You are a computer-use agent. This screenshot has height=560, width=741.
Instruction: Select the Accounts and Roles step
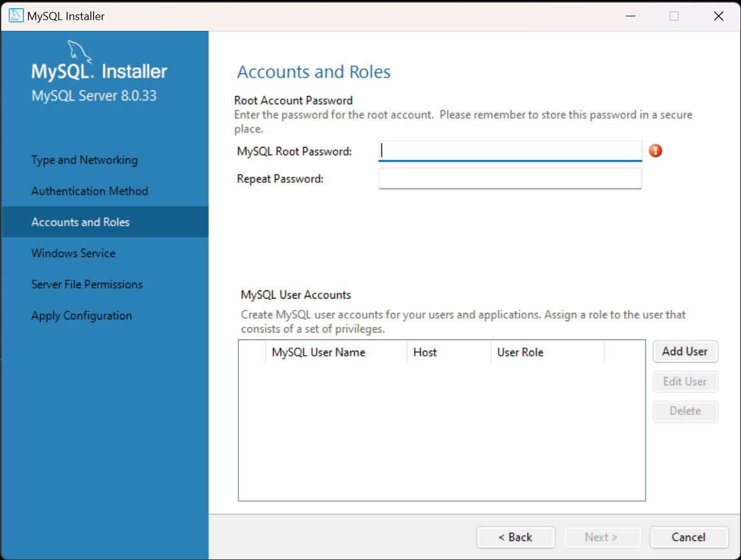coord(80,222)
